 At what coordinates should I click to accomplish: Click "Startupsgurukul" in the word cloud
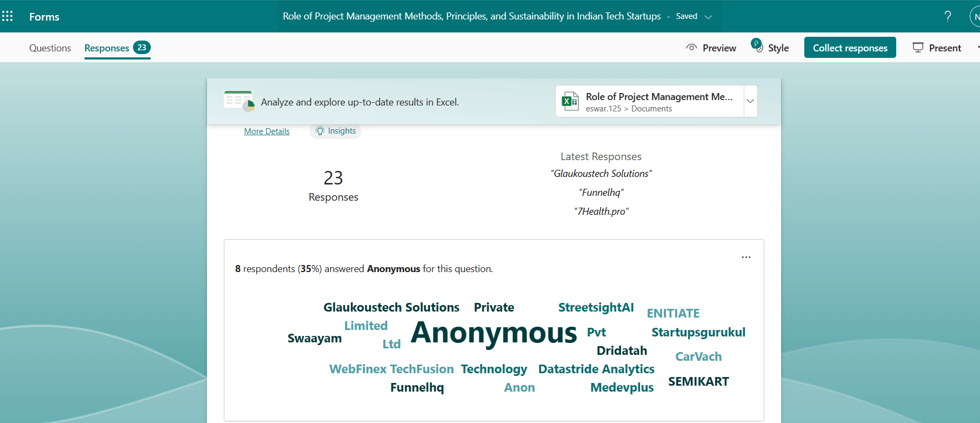[698, 332]
